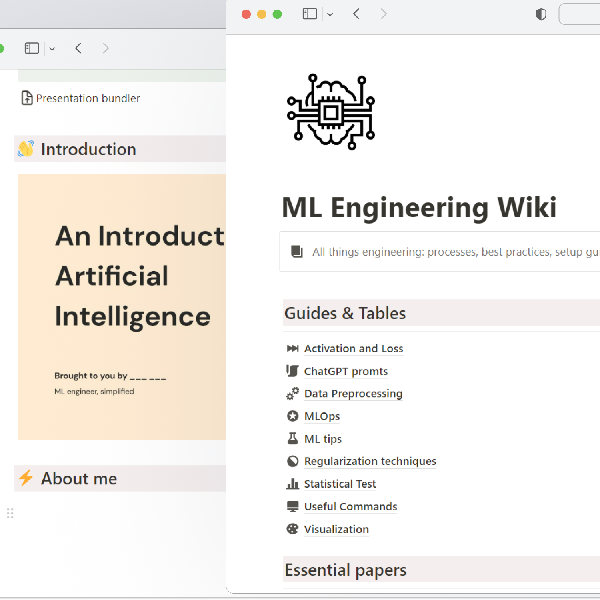Go back in ML Engineering Wiki window
The image size is (600, 600).
tap(356, 14)
